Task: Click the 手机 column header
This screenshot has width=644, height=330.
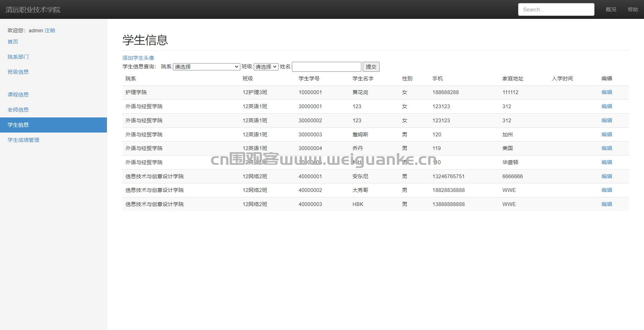Action: [x=437, y=78]
